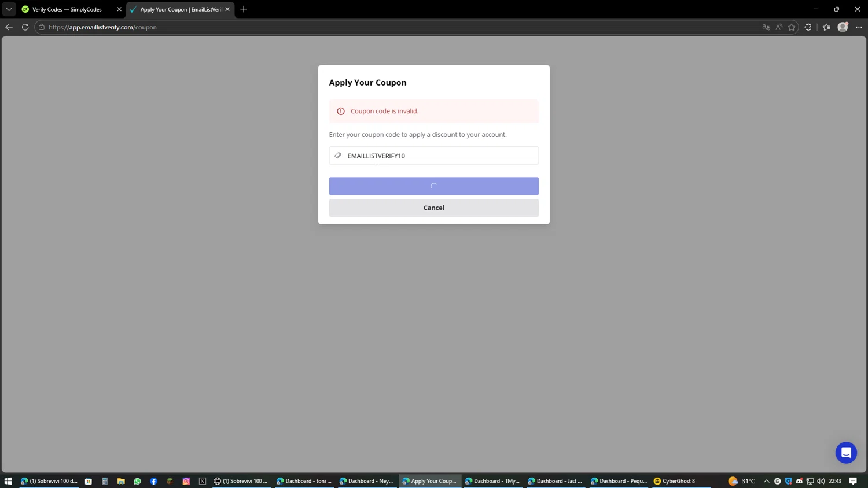View site information lock icon
The height and width of the screenshot is (488, 868).
coord(42,27)
